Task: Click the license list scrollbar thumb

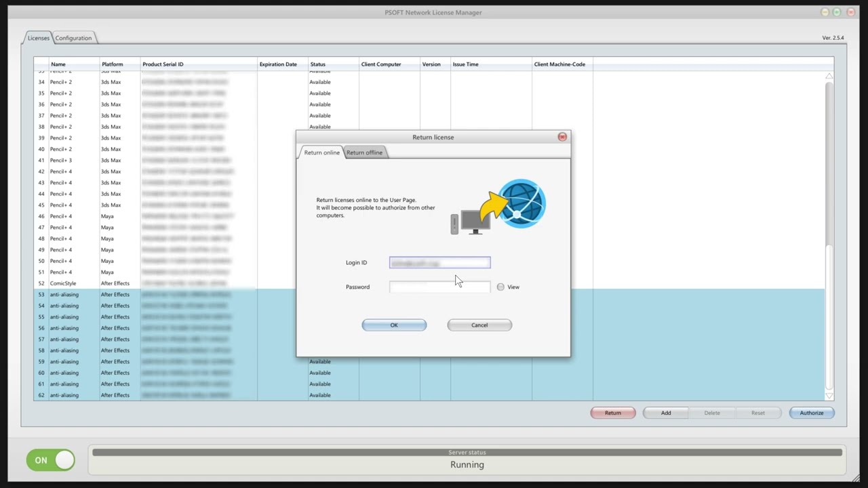Action: [829, 319]
